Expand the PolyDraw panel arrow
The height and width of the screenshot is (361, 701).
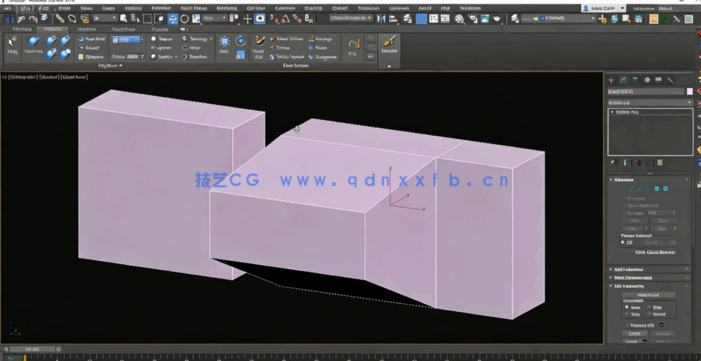[x=120, y=65]
